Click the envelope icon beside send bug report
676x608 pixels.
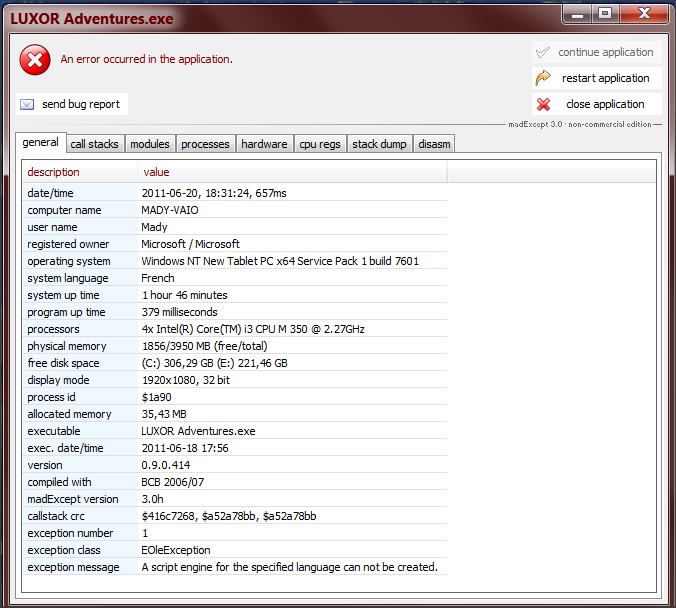tap(27, 104)
